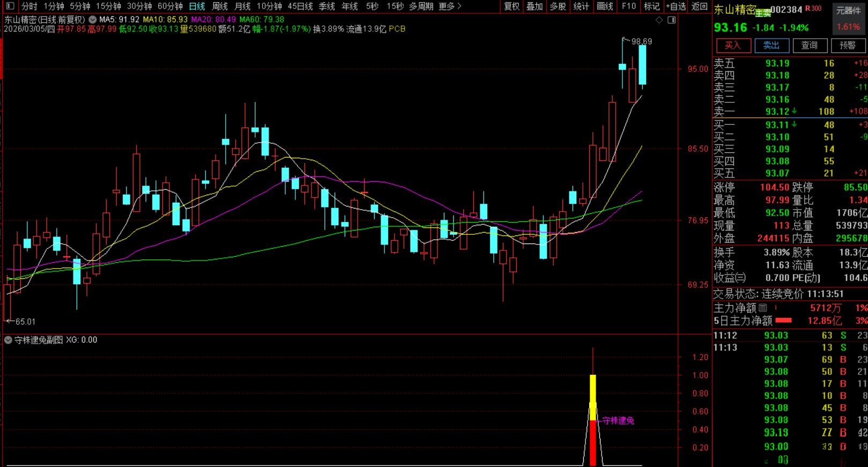868x467 pixels.
Task: Click the 守株逮兔 signal label in sub-chart
Action: point(618,421)
